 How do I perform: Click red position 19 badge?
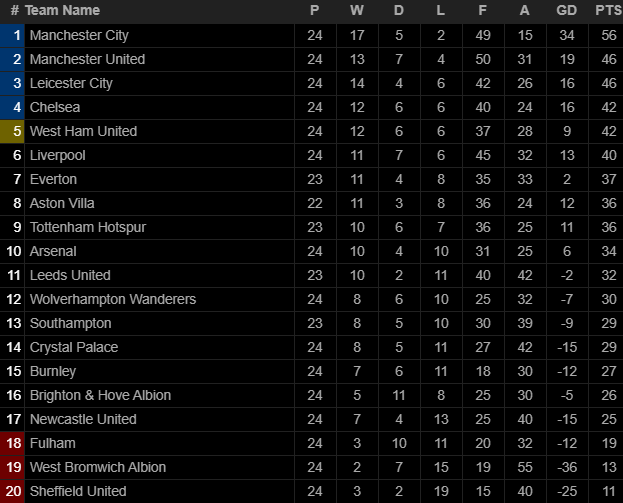tap(12, 467)
